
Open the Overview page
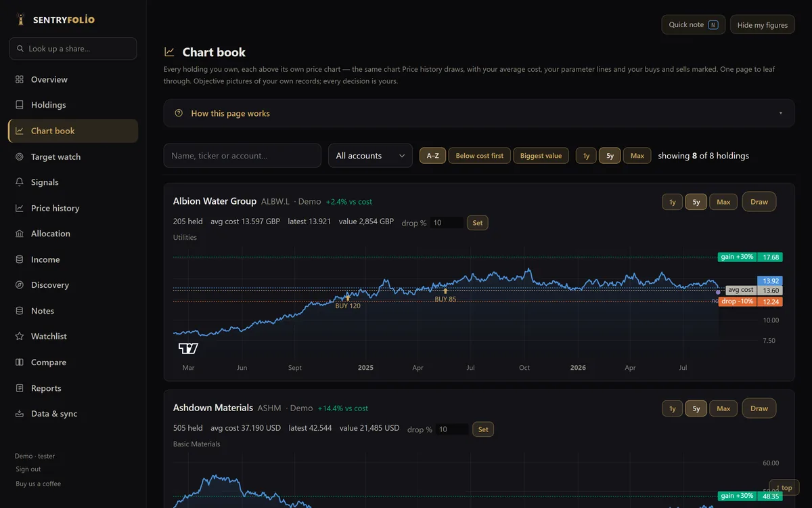click(73, 79)
